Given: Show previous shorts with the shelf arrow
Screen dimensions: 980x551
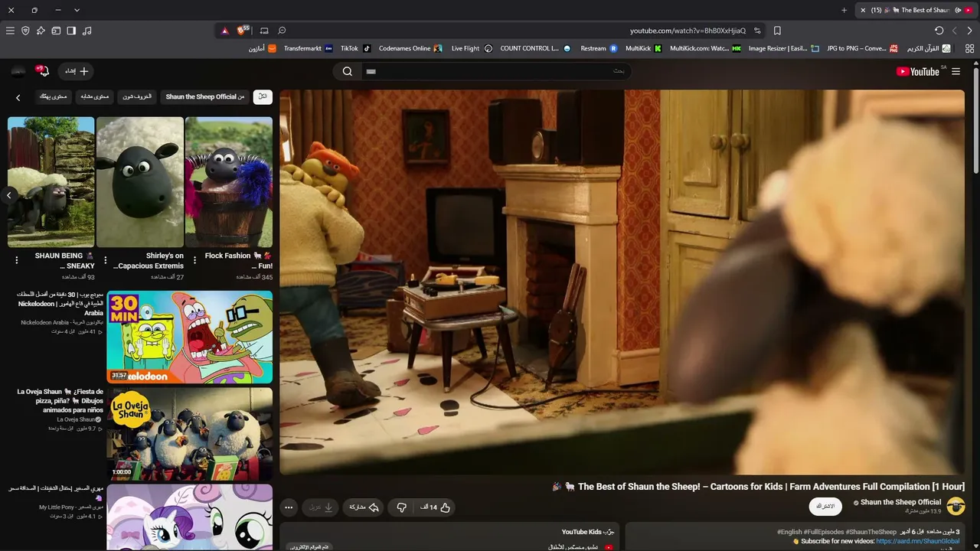Looking at the screenshot, I should click(9, 195).
